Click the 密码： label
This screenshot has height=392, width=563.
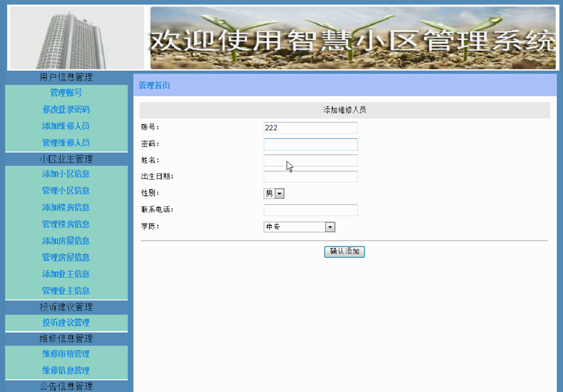coord(150,144)
